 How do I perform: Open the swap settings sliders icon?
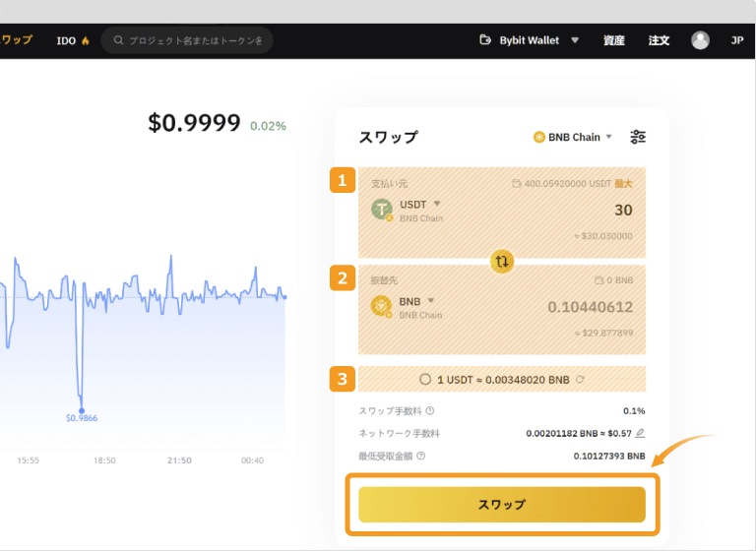638,137
